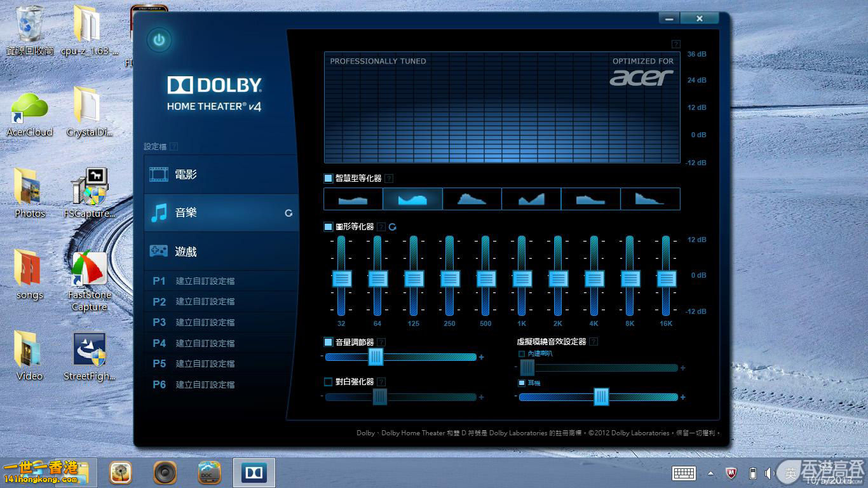Viewport: 868px width, 488px height.
Task: Choose the third intelligent equalizer preset curve
Action: tap(471, 199)
